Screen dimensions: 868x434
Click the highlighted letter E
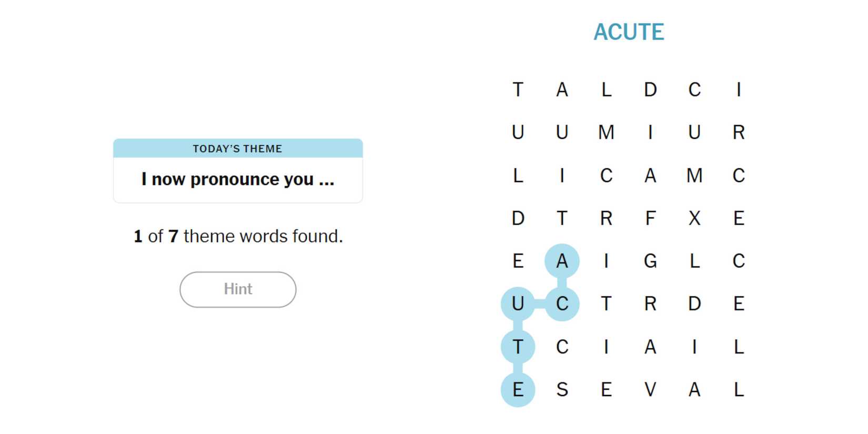518,390
